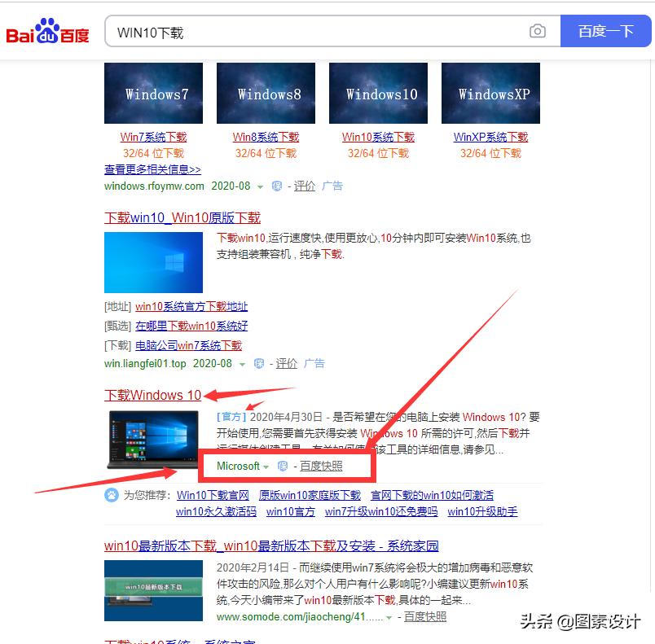Open recommended search win7升级win10还免费吗
Screen dimensions: 655x644
point(381,511)
